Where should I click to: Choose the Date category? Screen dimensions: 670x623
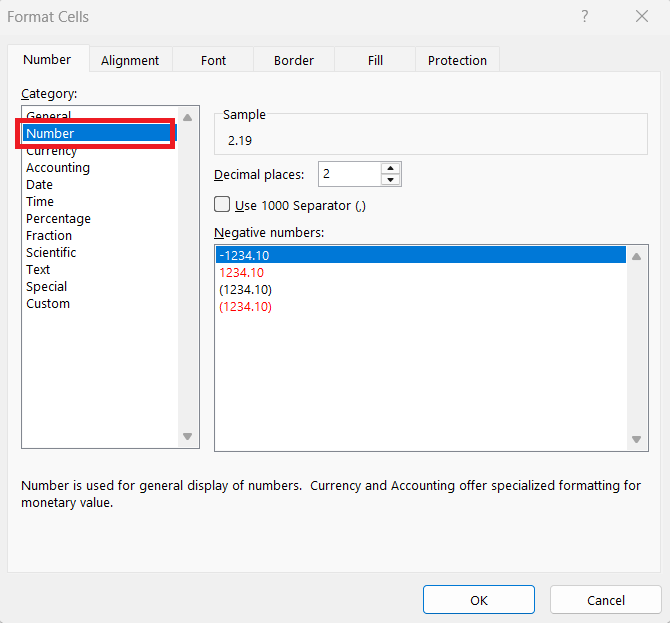100,185
